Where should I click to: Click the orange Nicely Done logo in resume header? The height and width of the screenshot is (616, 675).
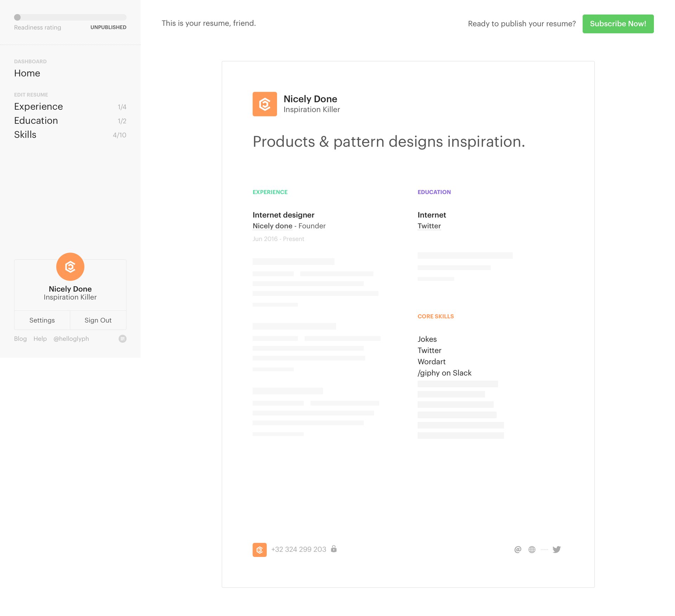pyautogui.click(x=265, y=104)
